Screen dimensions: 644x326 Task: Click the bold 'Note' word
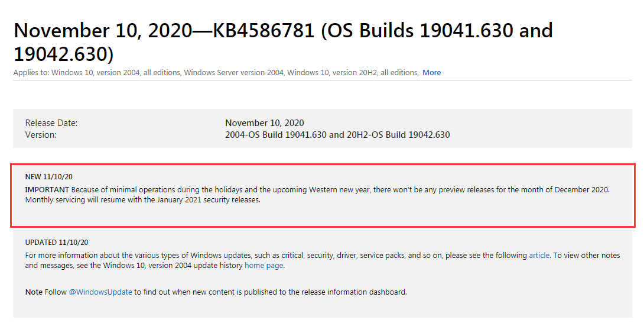(x=34, y=292)
